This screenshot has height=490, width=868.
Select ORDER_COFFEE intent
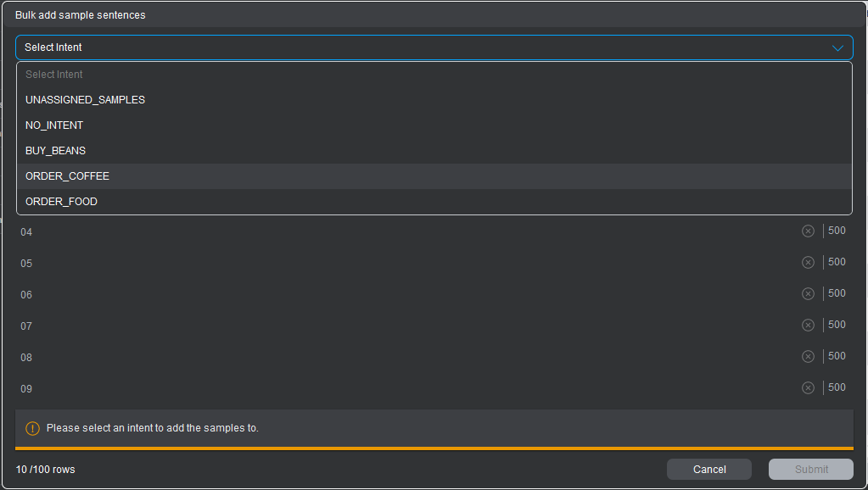67,176
